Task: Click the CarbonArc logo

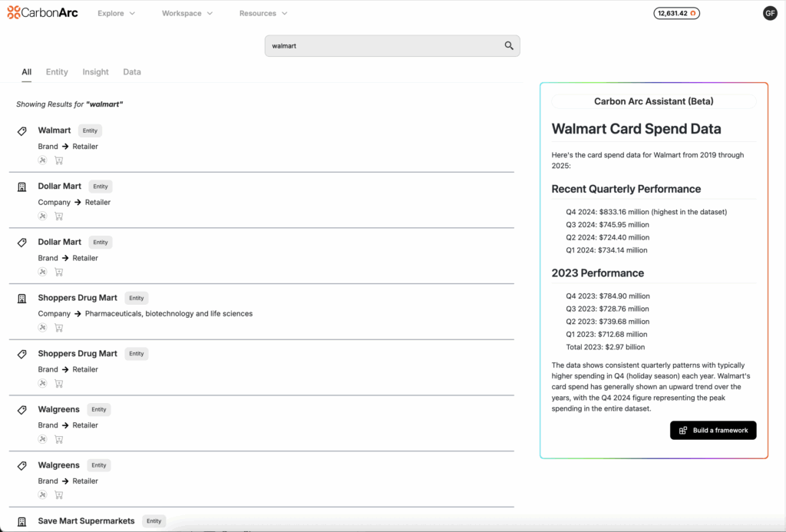Action: click(43, 12)
